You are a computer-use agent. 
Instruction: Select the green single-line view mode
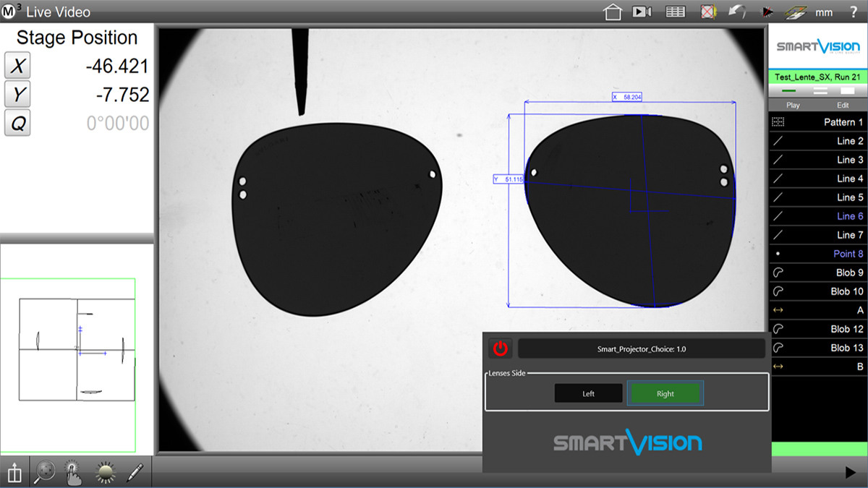(x=790, y=90)
